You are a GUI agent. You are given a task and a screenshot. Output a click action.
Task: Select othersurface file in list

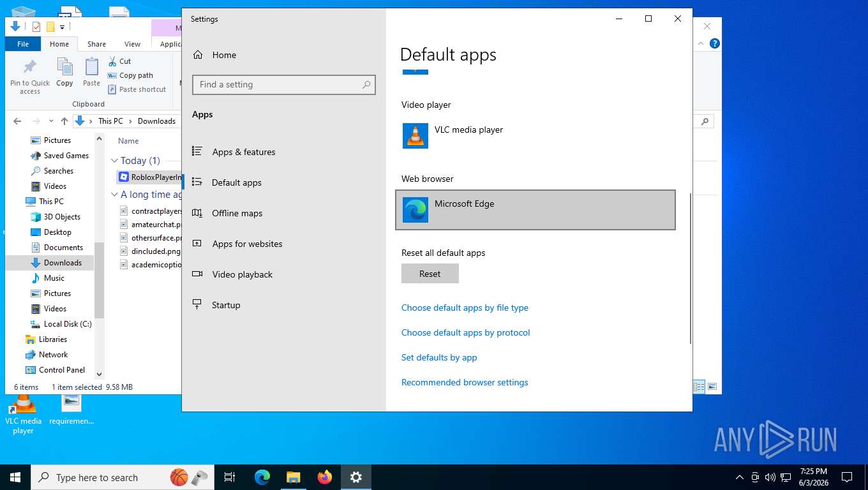click(151, 238)
